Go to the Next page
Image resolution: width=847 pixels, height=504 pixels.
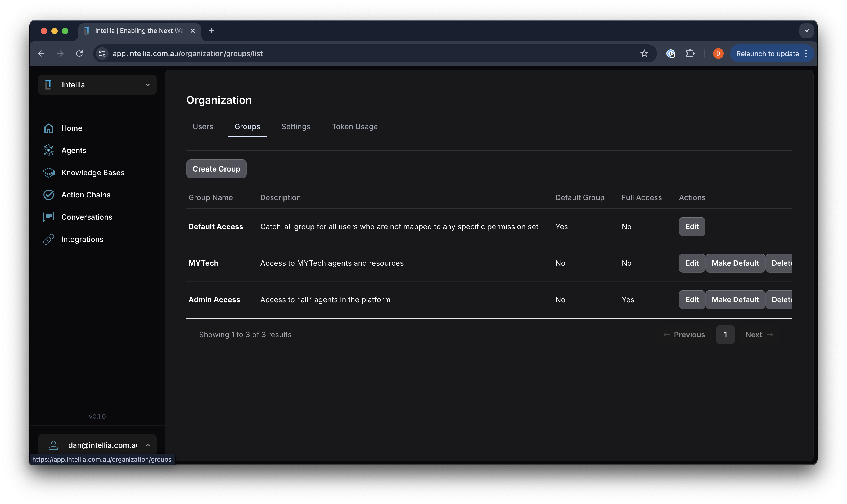tap(759, 335)
